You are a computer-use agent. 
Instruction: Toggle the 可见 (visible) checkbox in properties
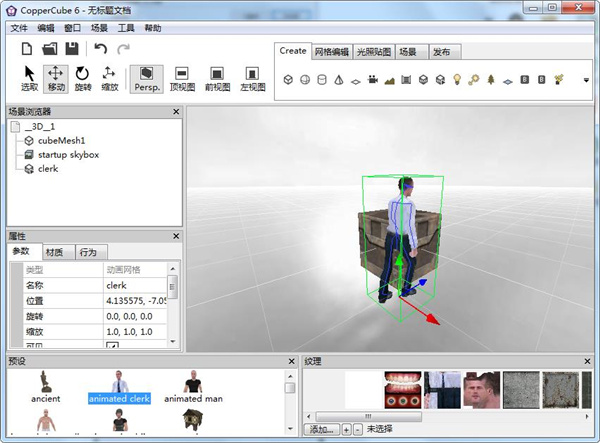coord(112,346)
